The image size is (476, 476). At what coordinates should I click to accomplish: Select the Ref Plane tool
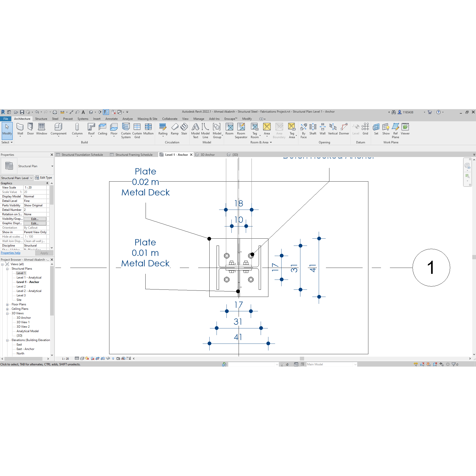pyautogui.click(x=395, y=130)
